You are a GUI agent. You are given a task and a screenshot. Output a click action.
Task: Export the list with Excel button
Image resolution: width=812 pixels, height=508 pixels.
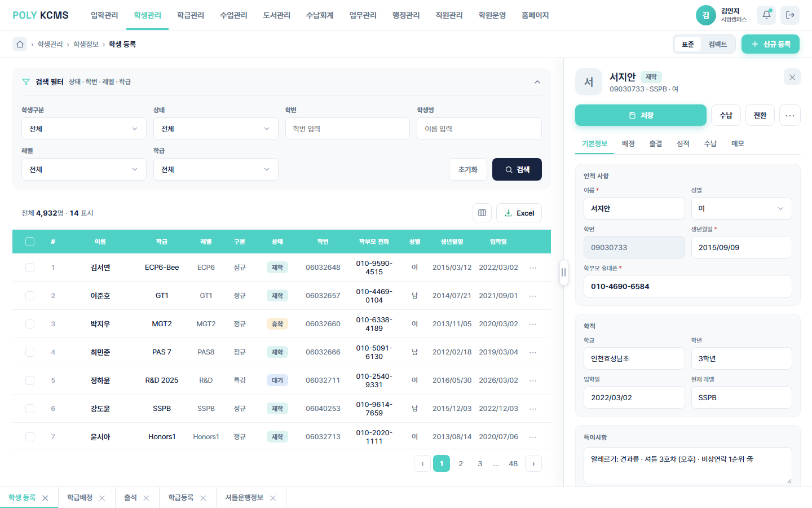click(519, 213)
